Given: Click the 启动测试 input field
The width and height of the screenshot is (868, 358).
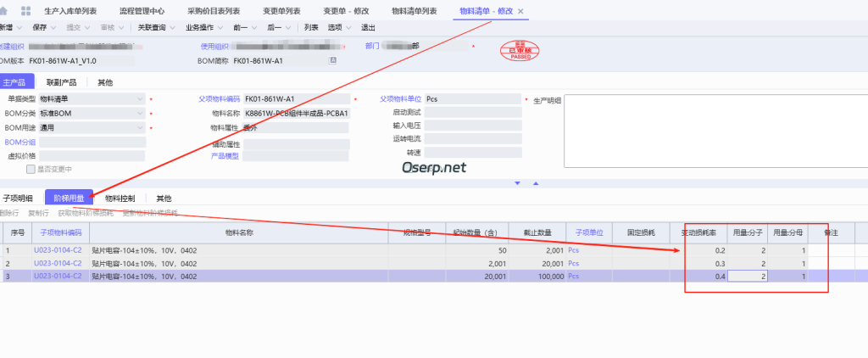Looking at the screenshot, I should click(473, 113).
